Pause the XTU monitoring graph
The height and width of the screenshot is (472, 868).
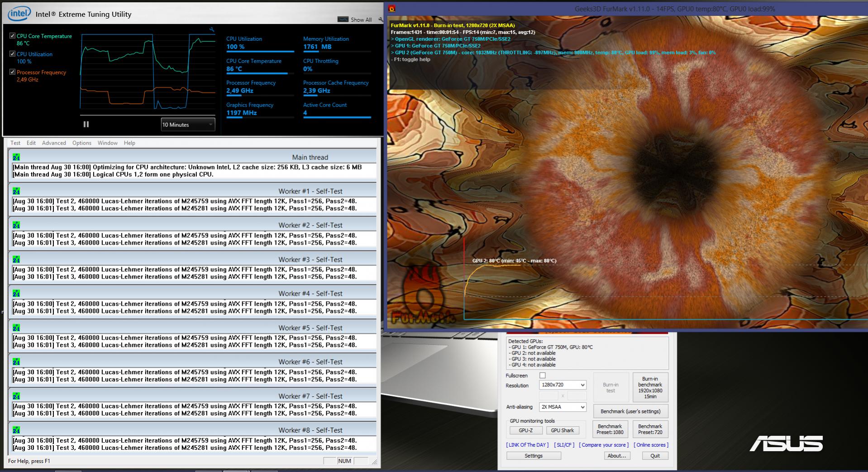pyautogui.click(x=86, y=124)
